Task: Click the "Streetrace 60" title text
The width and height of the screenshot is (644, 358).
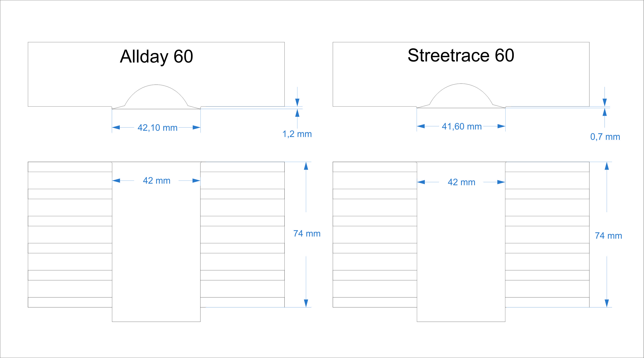Action: point(461,55)
